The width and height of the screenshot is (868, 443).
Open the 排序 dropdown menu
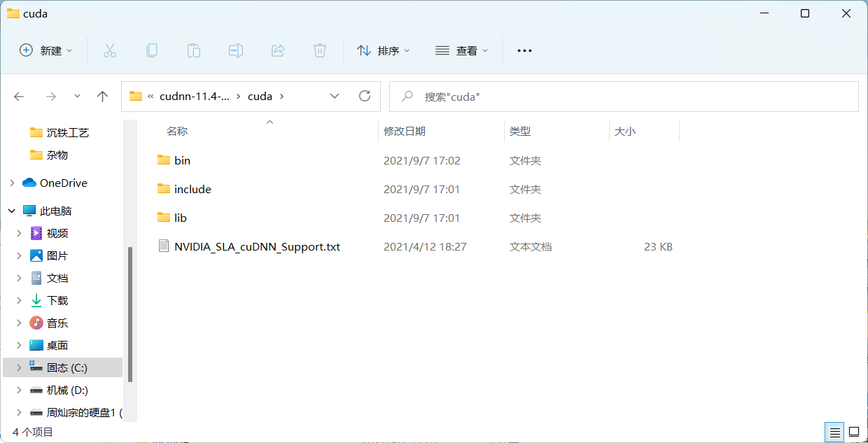click(383, 50)
